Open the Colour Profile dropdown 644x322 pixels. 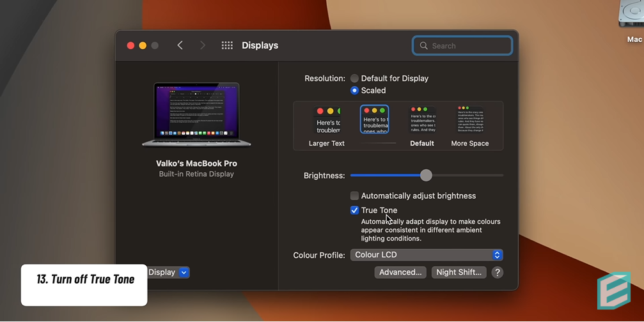coord(427,255)
